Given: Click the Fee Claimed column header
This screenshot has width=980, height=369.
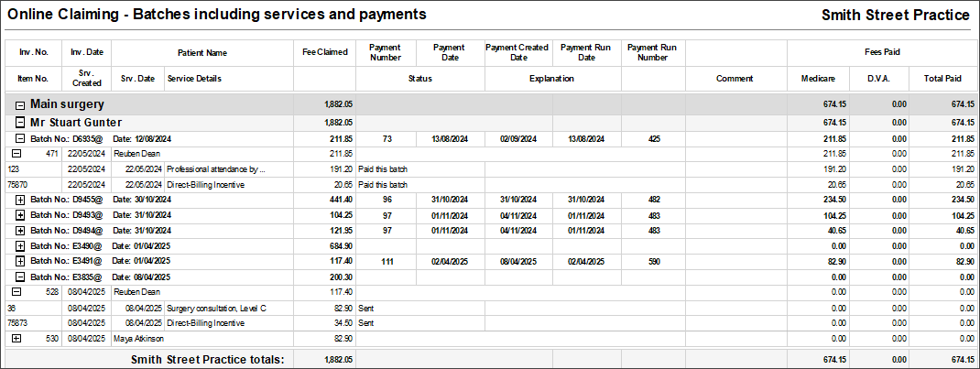Looking at the screenshot, I should [x=325, y=52].
